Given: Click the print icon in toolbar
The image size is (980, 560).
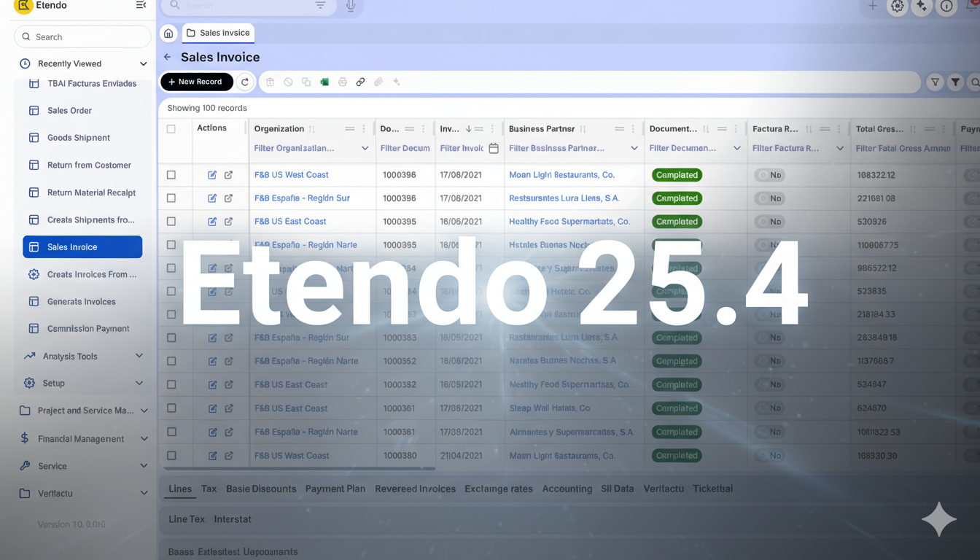Looking at the screenshot, I should point(343,82).
